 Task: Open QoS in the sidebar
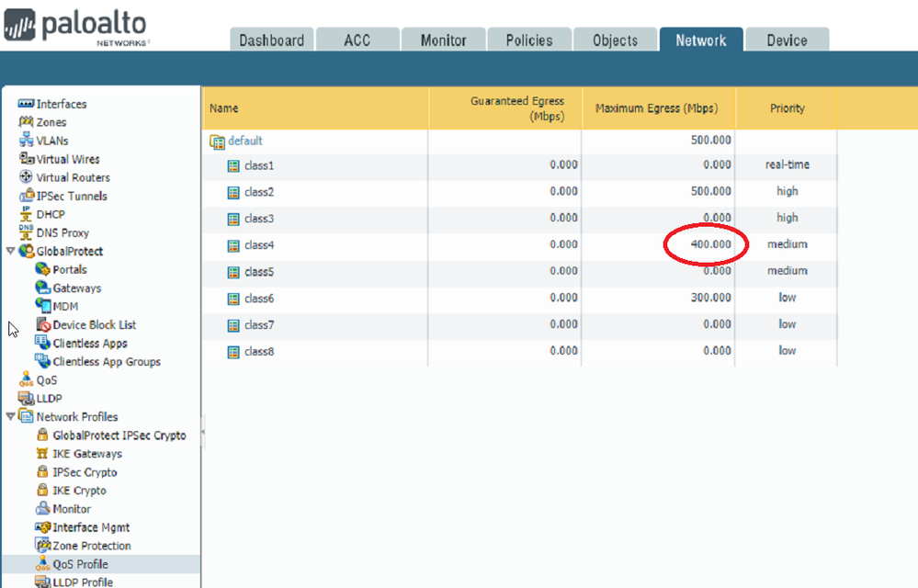(x=46, y=379)
